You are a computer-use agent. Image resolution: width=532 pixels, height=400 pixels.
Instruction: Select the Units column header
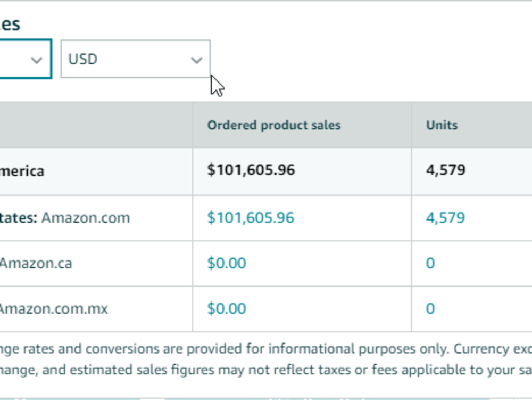pos(442,125)
